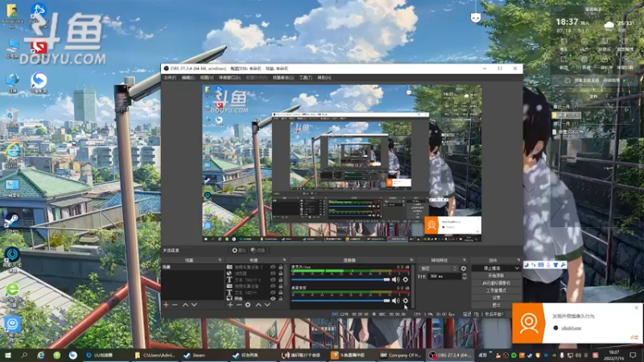Click the Exit button in Controls

496,306
